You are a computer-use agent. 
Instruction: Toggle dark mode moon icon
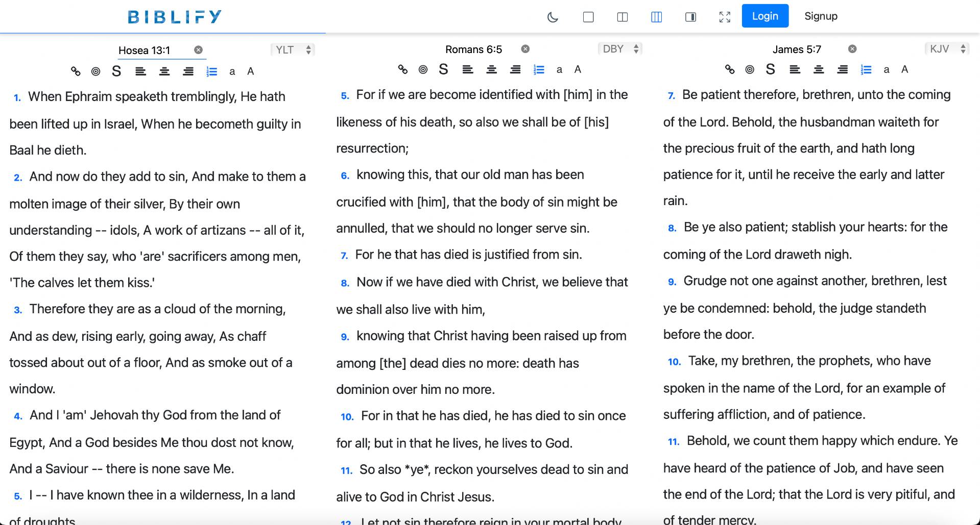(x=553, y=17)
